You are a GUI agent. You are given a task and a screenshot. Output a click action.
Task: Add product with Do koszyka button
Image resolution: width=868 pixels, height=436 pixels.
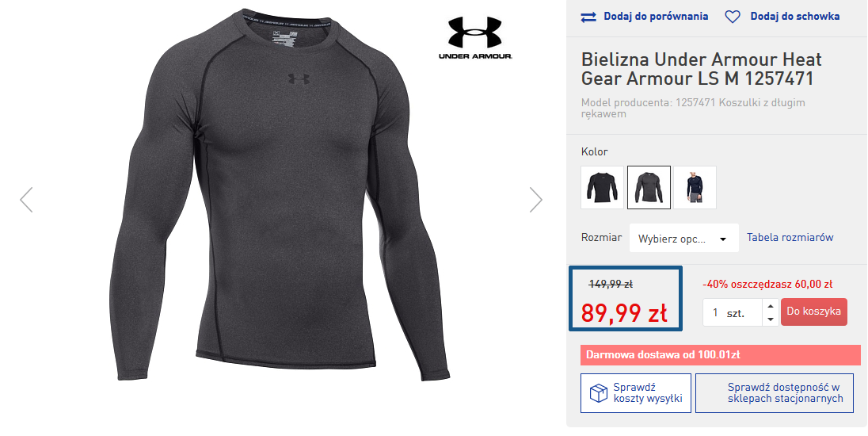pos(813,312)
